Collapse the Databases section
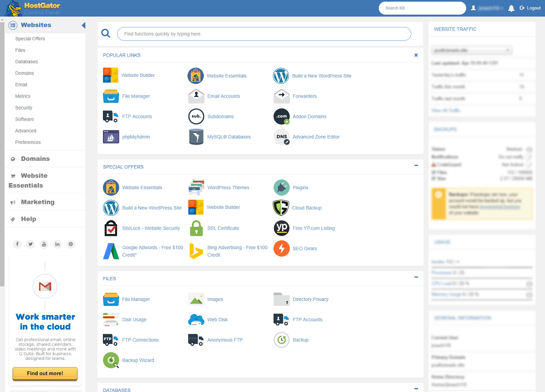Screen dimensions: 545x392 coord(416,389)
